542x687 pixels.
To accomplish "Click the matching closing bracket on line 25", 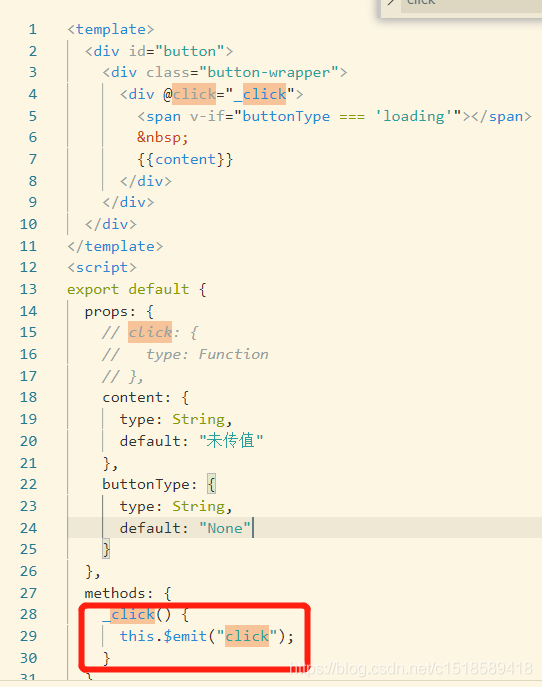I will click(x=106, y=549).
